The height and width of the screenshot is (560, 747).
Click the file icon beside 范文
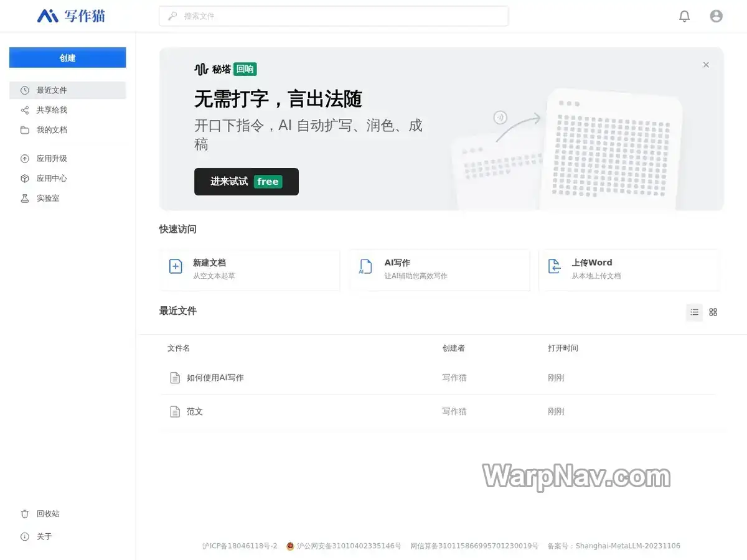point(175,411)
